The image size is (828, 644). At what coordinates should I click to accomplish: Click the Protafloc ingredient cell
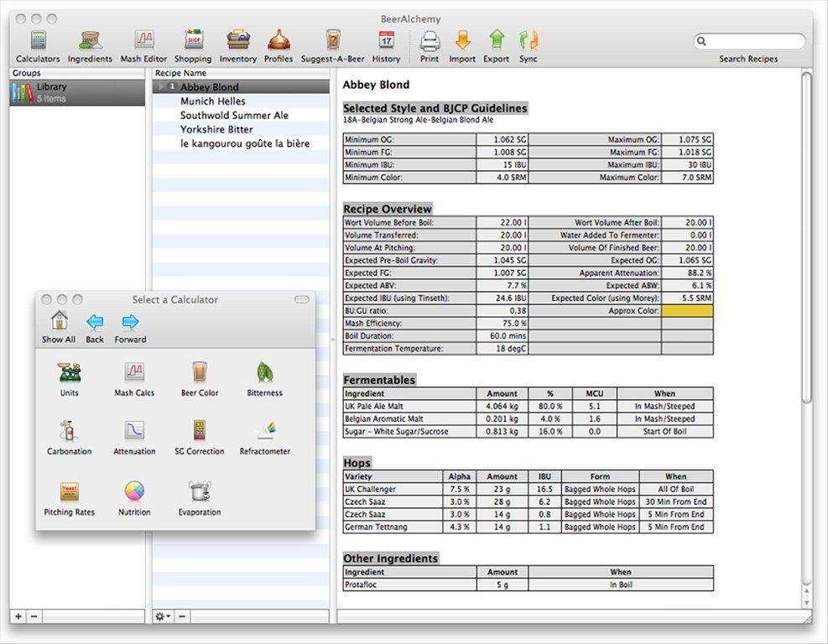point(409,584)
